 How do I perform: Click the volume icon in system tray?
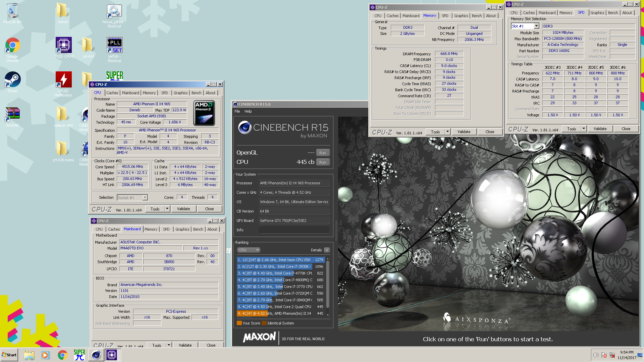point(596,355)
